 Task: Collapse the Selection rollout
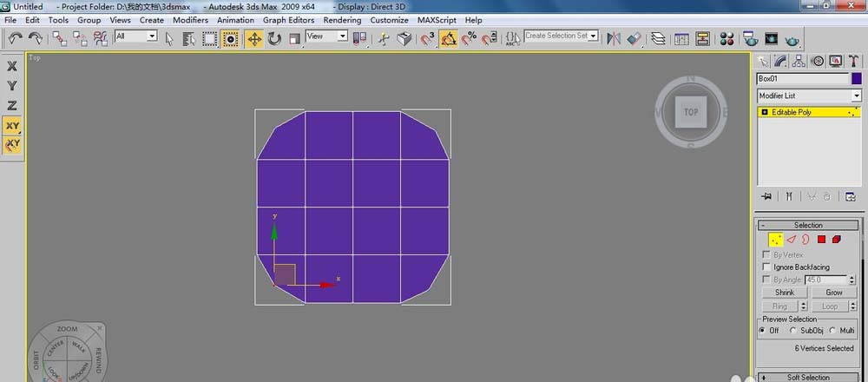click(x=808, y=226)
